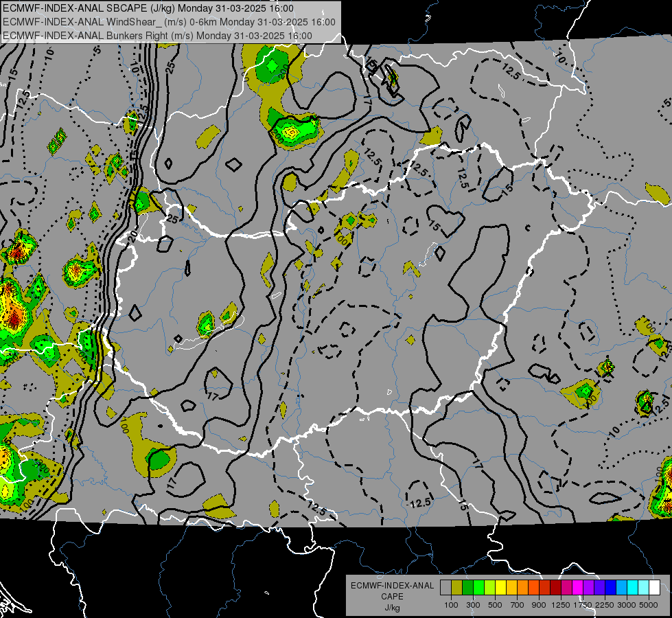
Task: Click the Bunkers Right title line
Action: tap(157, 36)
